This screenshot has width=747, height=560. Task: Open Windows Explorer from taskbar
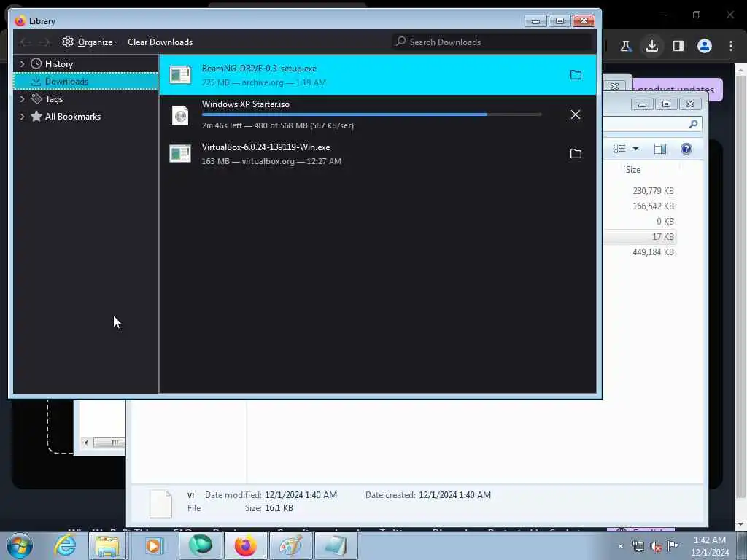point(108,545)
